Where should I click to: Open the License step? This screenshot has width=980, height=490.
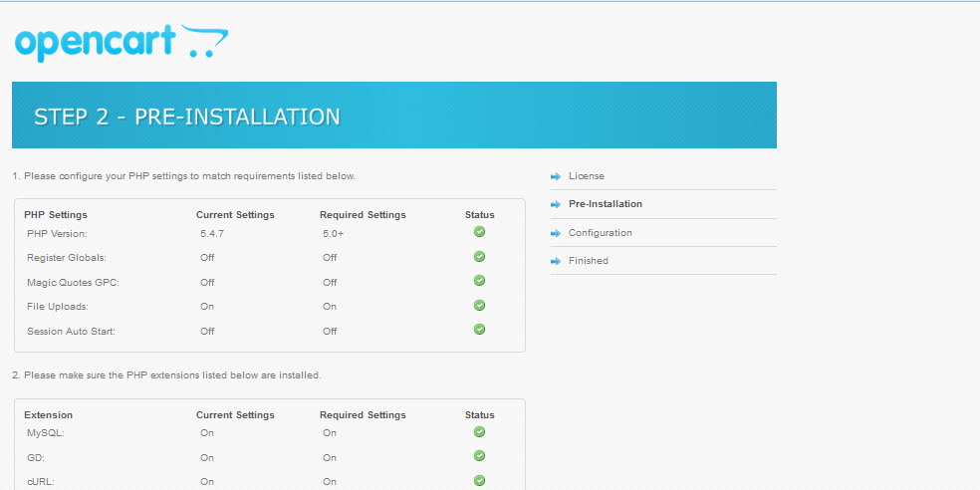587,176
